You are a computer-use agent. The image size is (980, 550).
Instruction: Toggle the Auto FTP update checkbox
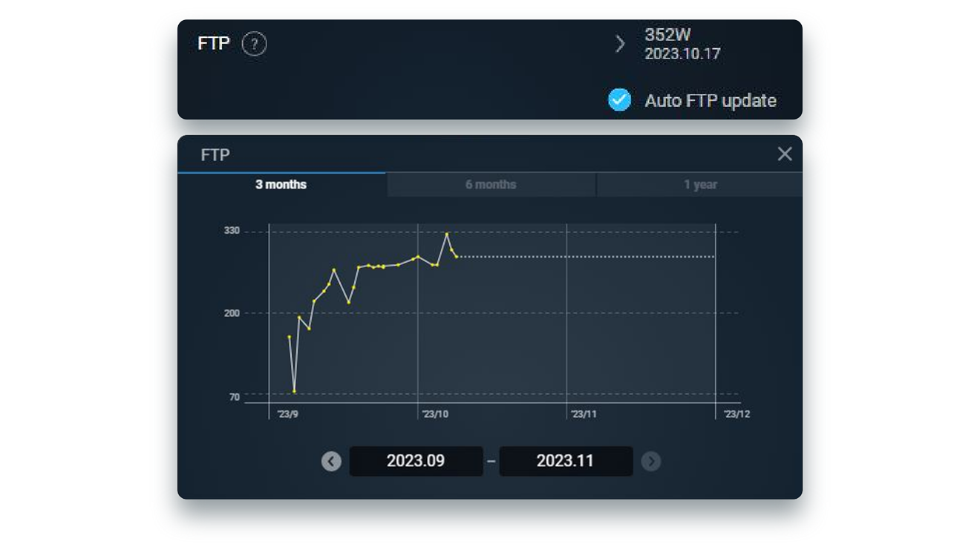(x=619, y=99)
